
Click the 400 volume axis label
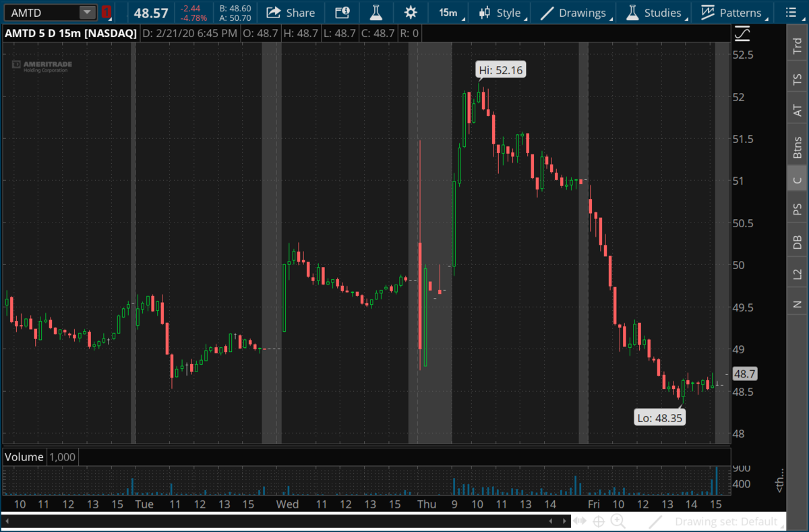[x=742, y=483]
